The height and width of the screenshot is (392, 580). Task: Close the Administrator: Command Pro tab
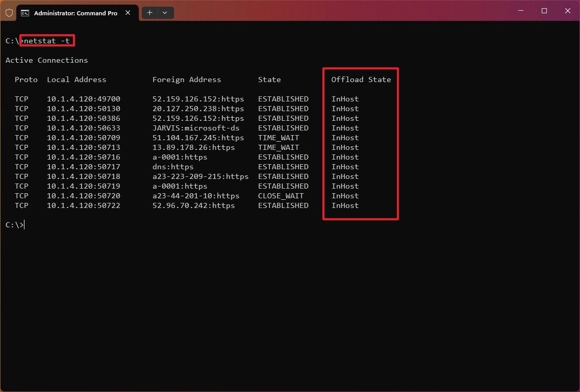[128, 13]
